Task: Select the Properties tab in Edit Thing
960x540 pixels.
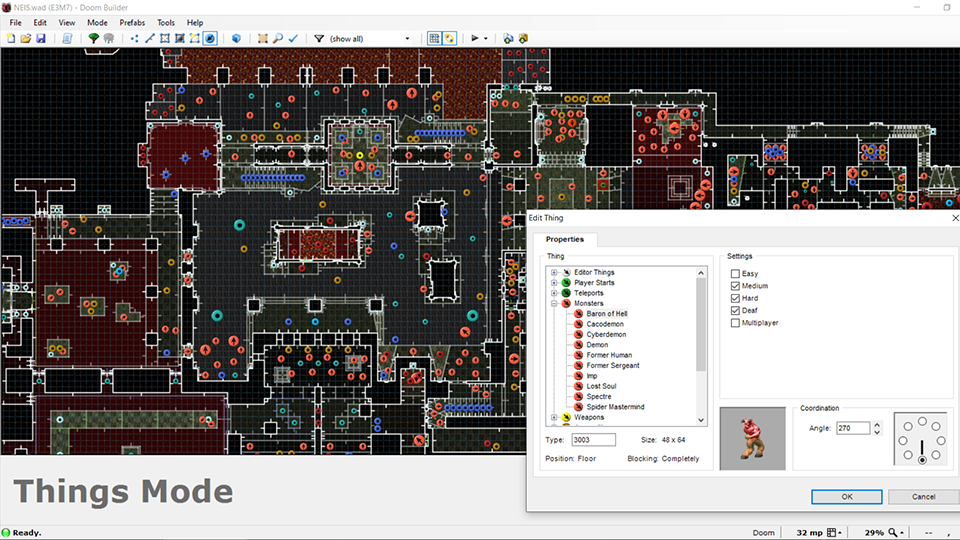Action: click(564, 239)
